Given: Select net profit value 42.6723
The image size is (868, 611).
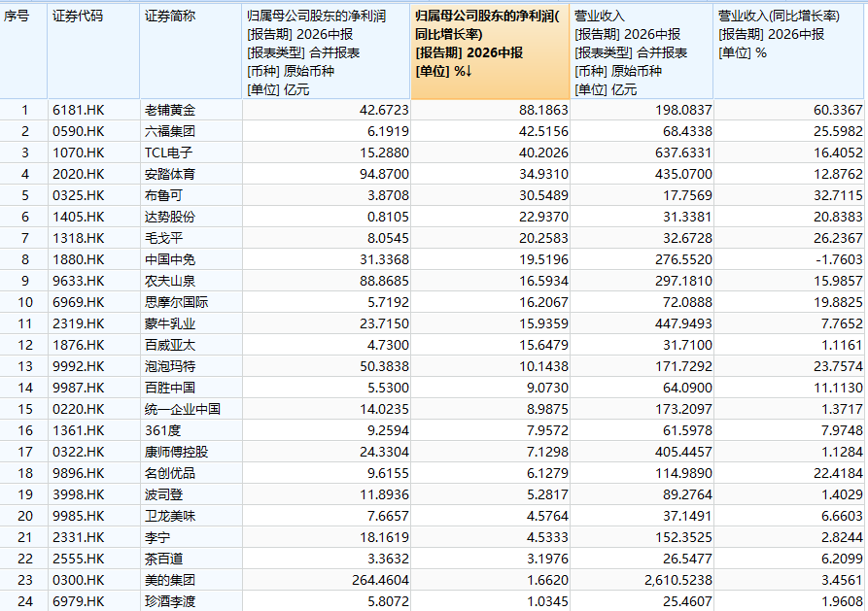Looking at the screenshot, I should [x=384, y=110].
